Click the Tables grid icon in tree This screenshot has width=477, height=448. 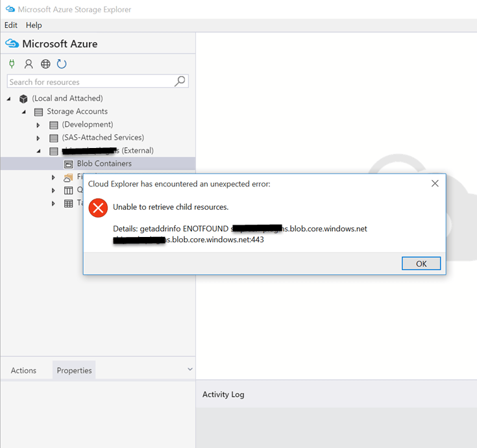click(x=68, y=204)
